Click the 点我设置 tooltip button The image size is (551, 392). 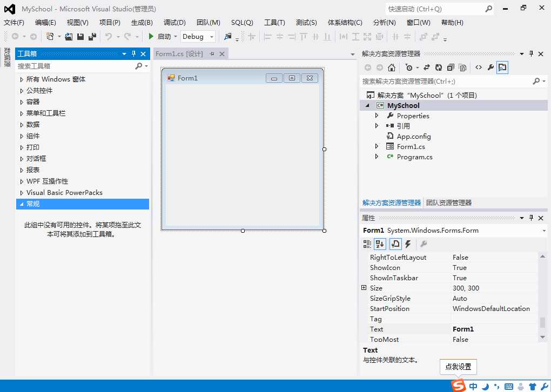(458, 367)
